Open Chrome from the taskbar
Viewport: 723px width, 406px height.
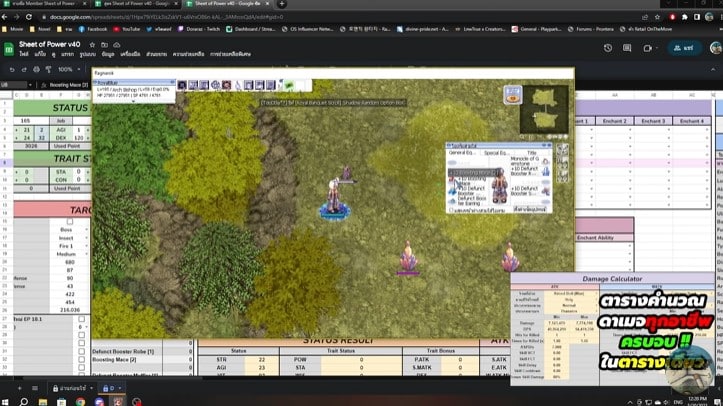[x=80, y=402]
